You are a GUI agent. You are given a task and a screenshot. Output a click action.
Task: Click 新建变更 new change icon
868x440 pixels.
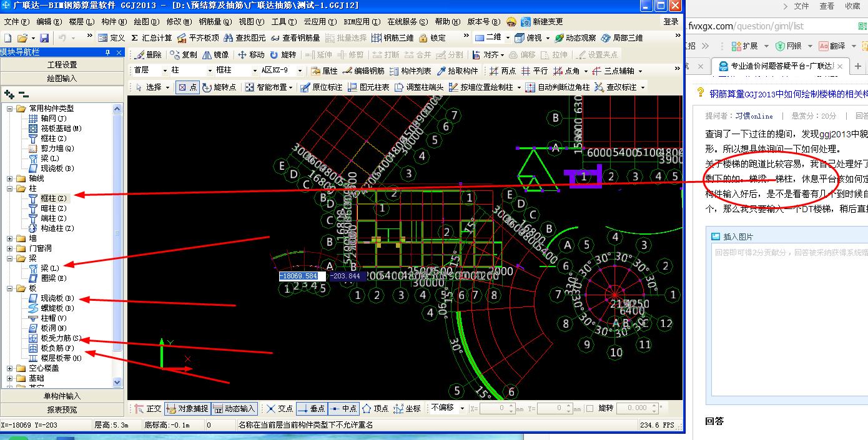(x=541, y=22)
